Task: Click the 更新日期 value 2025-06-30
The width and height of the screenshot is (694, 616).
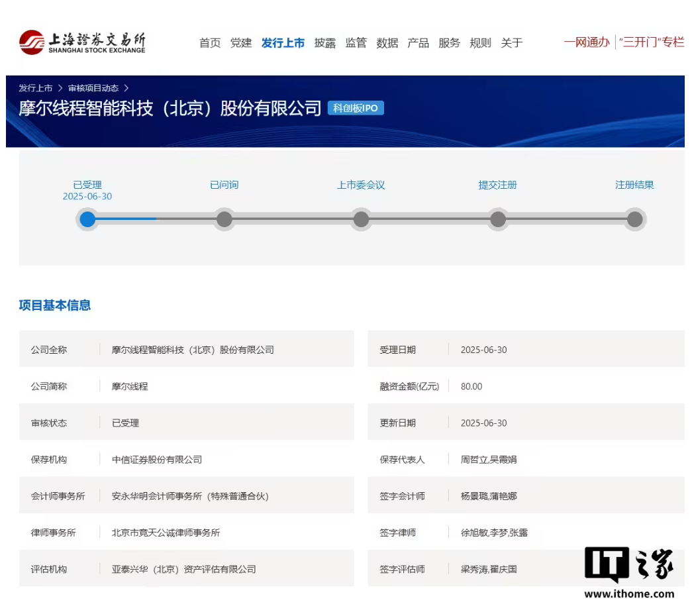Action: coord(484,423)
